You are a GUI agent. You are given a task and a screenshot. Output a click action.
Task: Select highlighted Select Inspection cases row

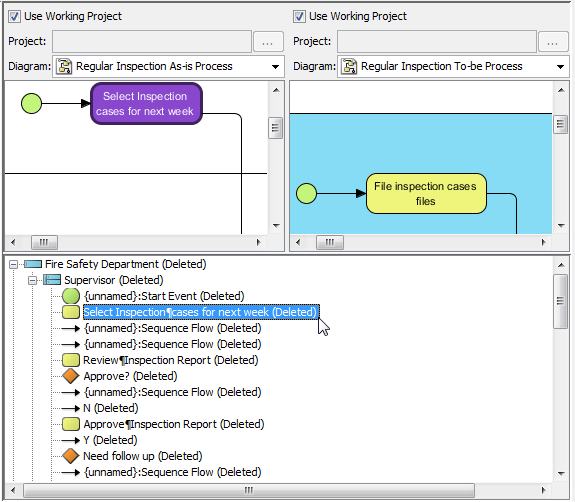(x=201, y=312)
